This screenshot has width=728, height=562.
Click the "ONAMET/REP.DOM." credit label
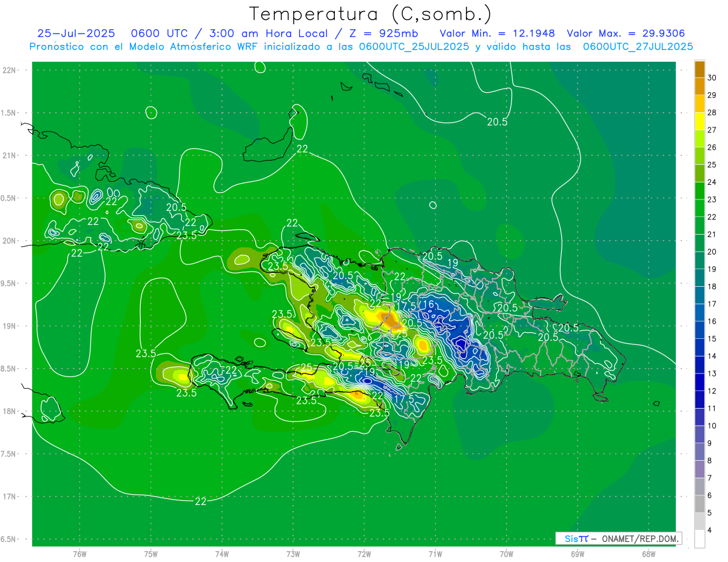tap(640, 538)
